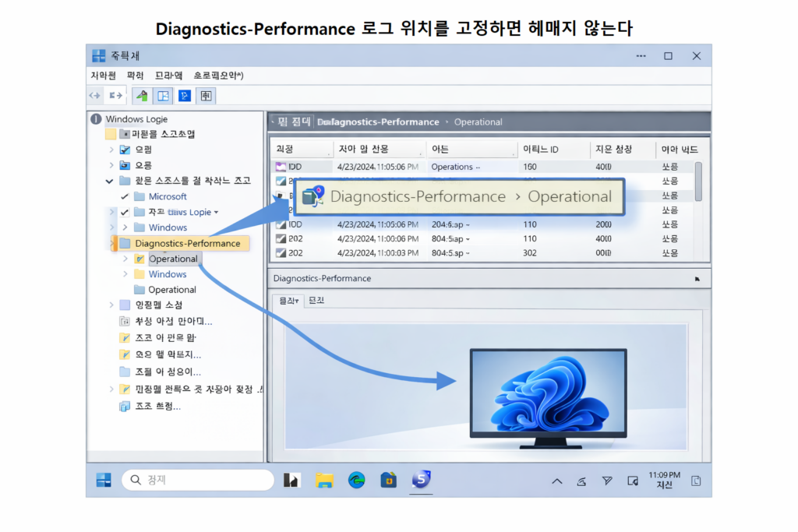This screenshot has width=798, height=532.
Task: Select the first tab in the detail pane
Action: tap(288, 301)
